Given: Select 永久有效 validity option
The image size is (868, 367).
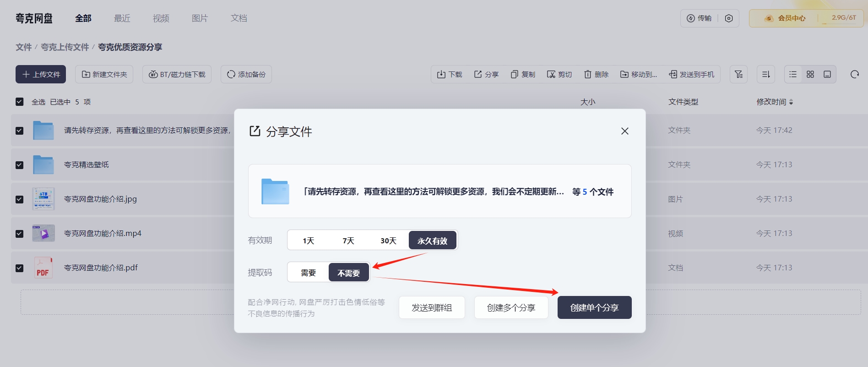Looking at the screenshot, I should tap(433, 241).
